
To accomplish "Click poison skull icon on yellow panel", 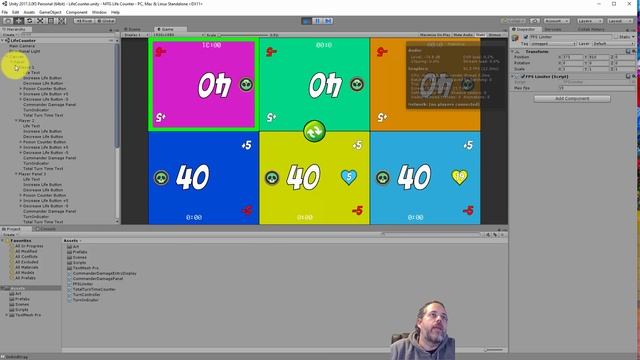I will (x=272, y=178).
